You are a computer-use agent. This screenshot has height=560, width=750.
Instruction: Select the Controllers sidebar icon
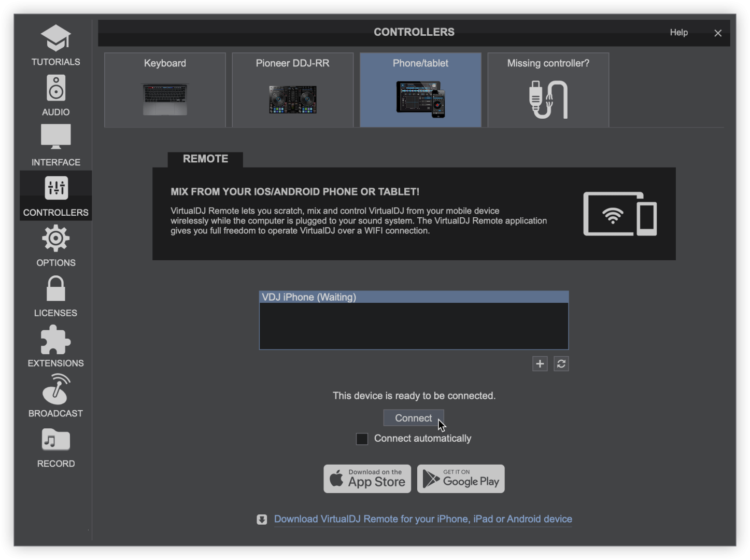55,195
